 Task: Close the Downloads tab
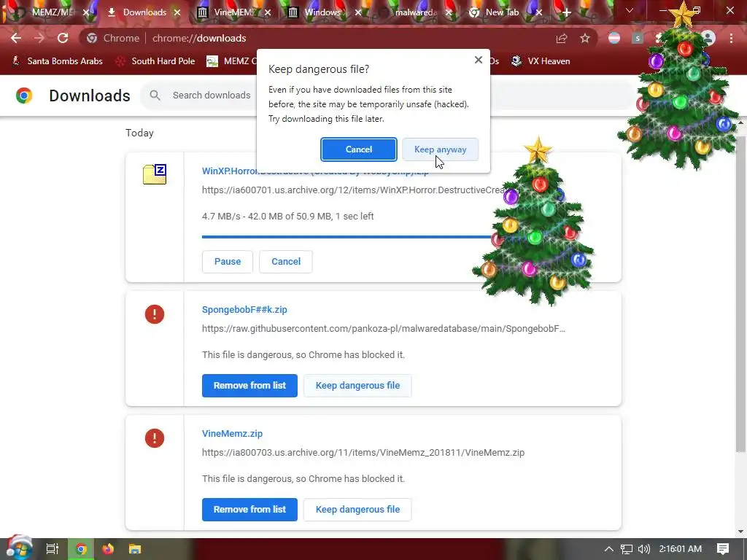(x=177, y=12)
